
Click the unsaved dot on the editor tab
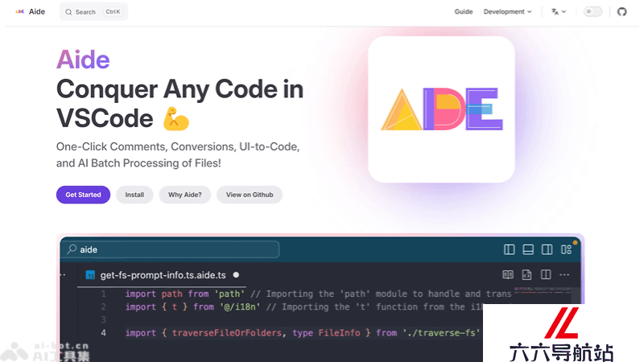(236, 275)
